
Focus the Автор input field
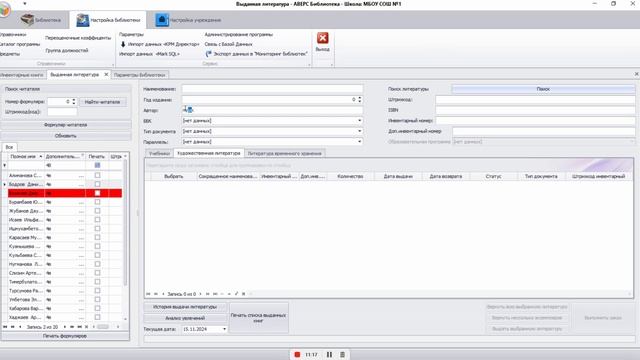(272, 110)
